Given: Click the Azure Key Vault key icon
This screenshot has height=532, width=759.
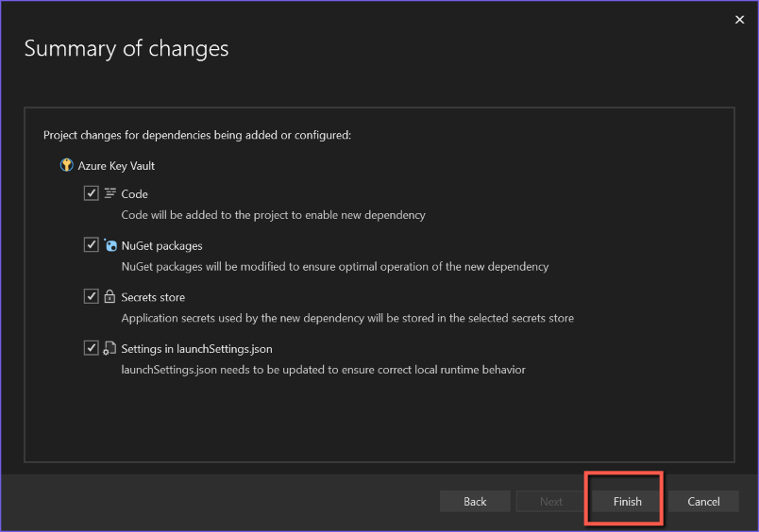Looking at the screenshot, I should pos(66,165).
